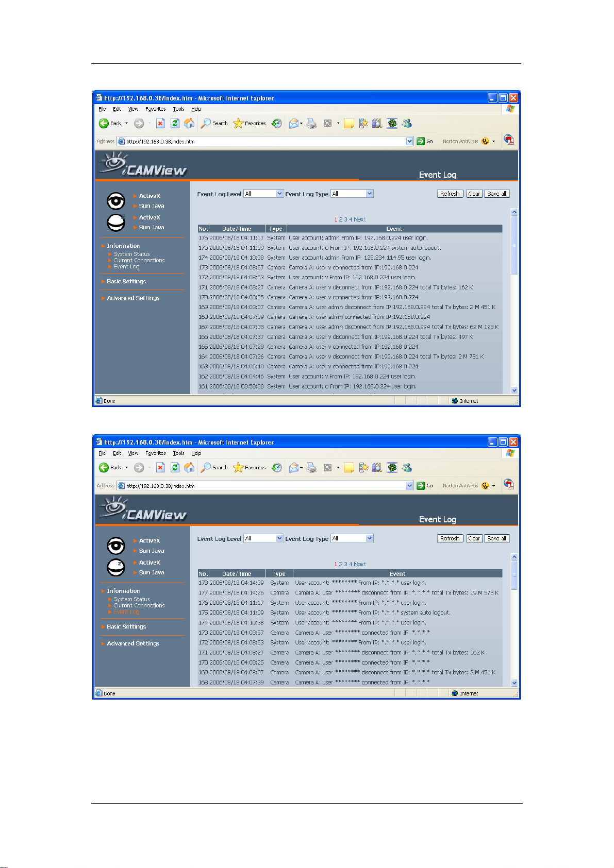The height and width of the screenshot is (868, 614).
Task: Click ICQ flower icon in upper browser toolbar
Action: tap(392, 123)
